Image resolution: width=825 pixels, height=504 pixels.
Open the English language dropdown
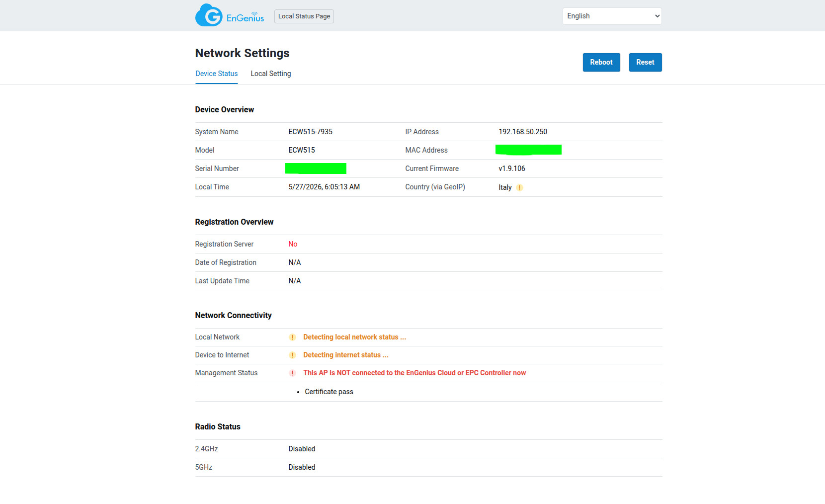click(612, 16)
